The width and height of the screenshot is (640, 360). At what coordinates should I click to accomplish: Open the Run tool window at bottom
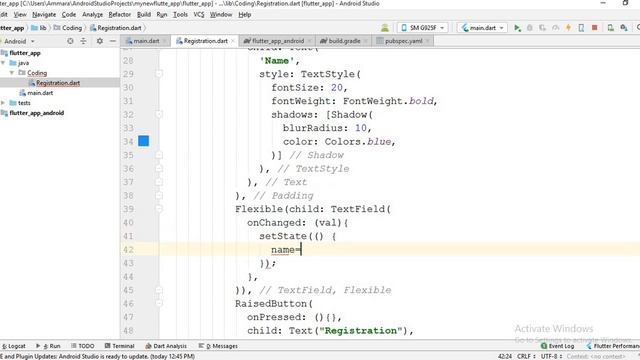click(49, 346)
